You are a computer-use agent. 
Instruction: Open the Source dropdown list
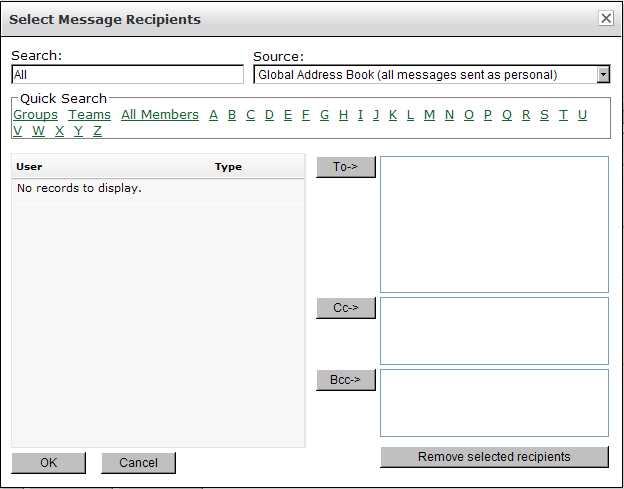click(602, 74)
